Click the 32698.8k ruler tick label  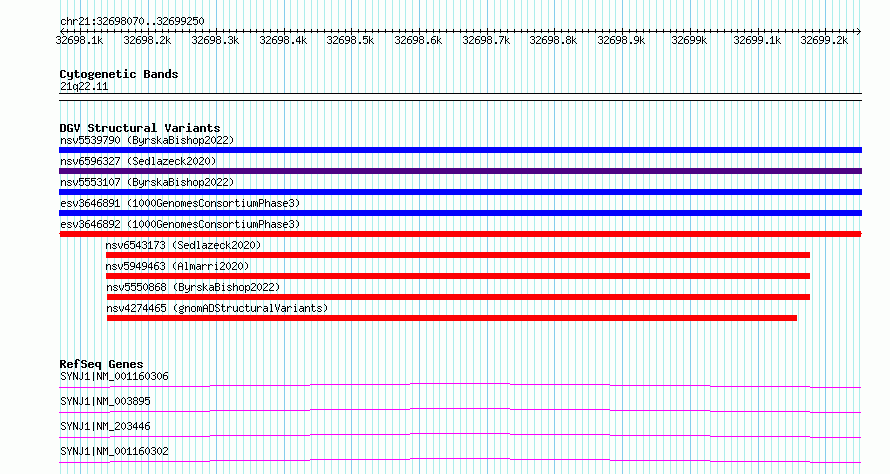(x=553, y=40)
